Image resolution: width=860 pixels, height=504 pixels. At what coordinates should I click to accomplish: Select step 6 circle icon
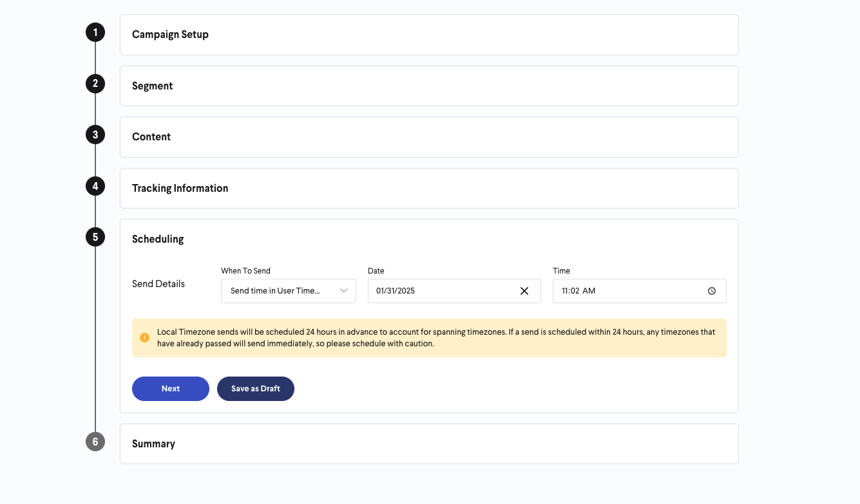click(x=95, y=442)
